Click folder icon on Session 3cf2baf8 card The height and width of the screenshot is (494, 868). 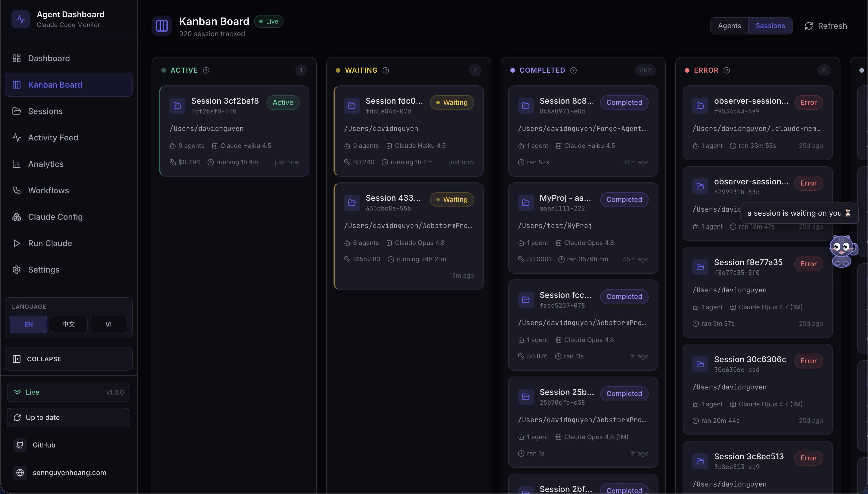pos(177,105)
